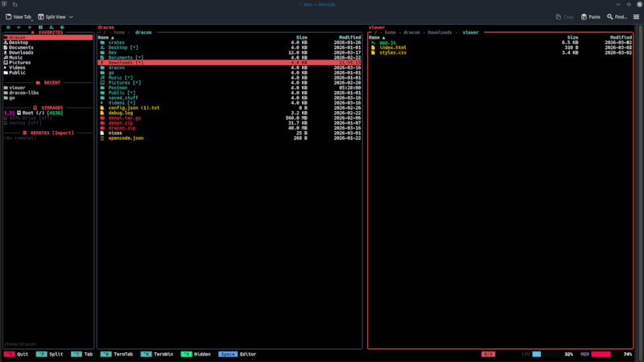The height and width of the screenshot is (362, 644).
Task: Click Quit in bottom shortcut bar
Action: (x=16, y=354)
